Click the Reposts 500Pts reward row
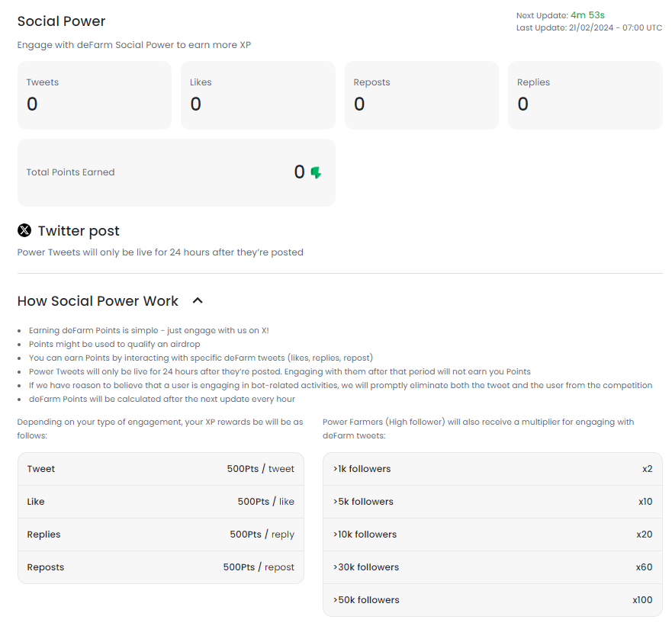 160,567
